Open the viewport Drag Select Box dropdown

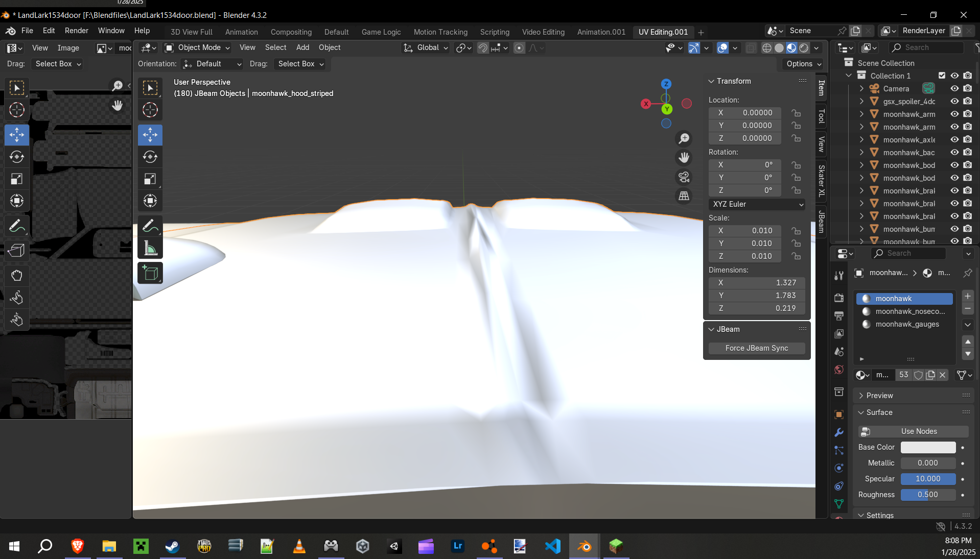(x=300, y=64)
